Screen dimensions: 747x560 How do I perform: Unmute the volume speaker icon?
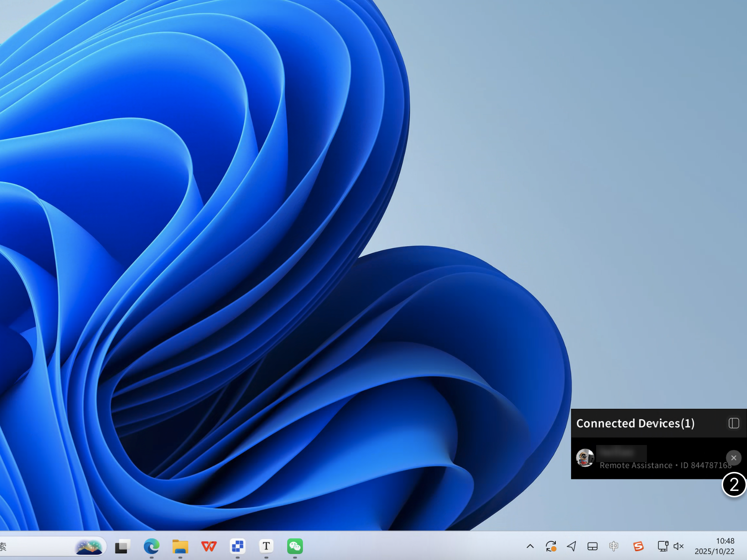(x=678, y=547)
